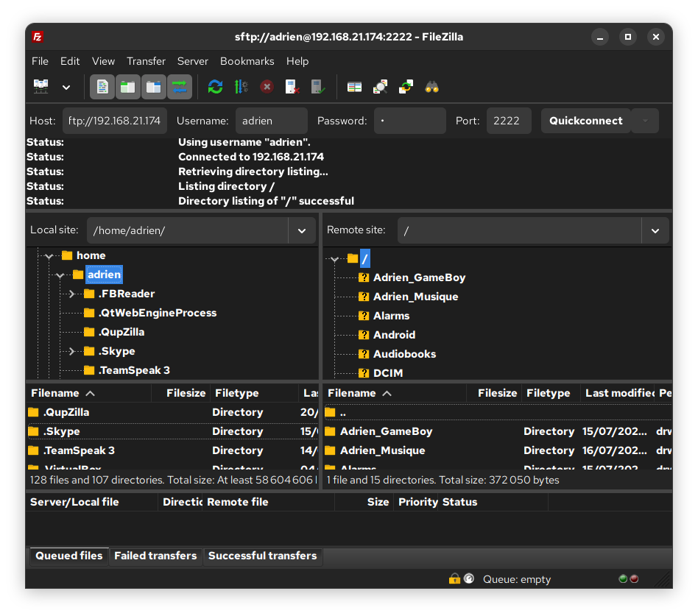Select Adrien_GameBoy in the remote tree
This screenshot has height=616, width=698.
coord(419,277)
